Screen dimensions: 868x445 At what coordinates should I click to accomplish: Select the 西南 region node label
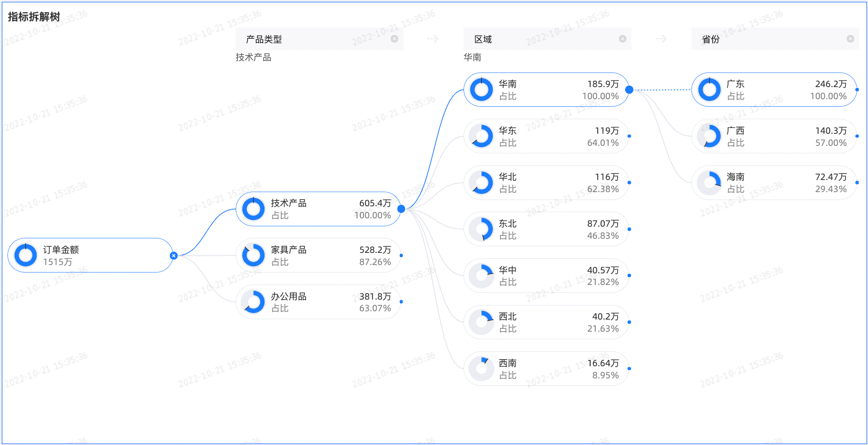tap(508, 363)
